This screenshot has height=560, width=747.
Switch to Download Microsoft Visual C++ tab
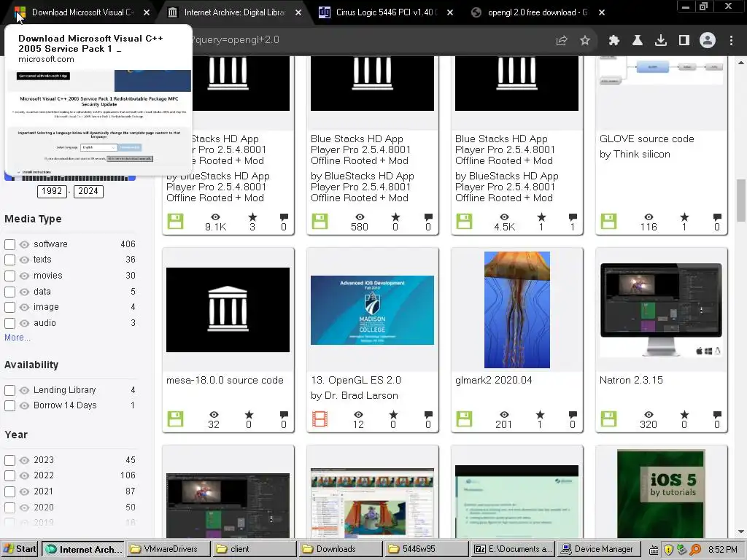[x=82, y=12]
